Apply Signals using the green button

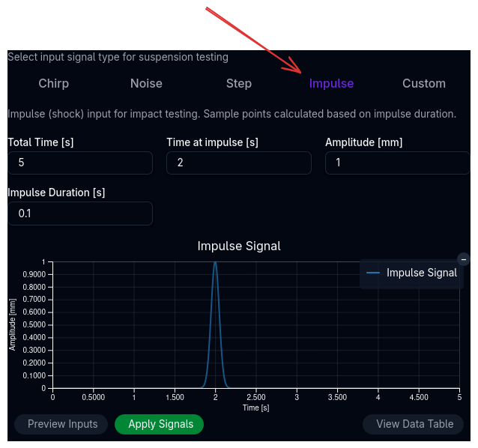pos(160,424)
